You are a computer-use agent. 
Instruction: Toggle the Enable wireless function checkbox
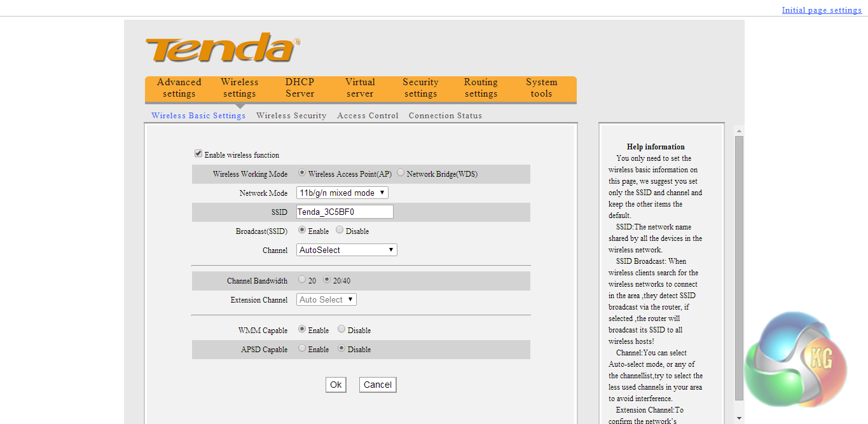[x=198, y=154]
